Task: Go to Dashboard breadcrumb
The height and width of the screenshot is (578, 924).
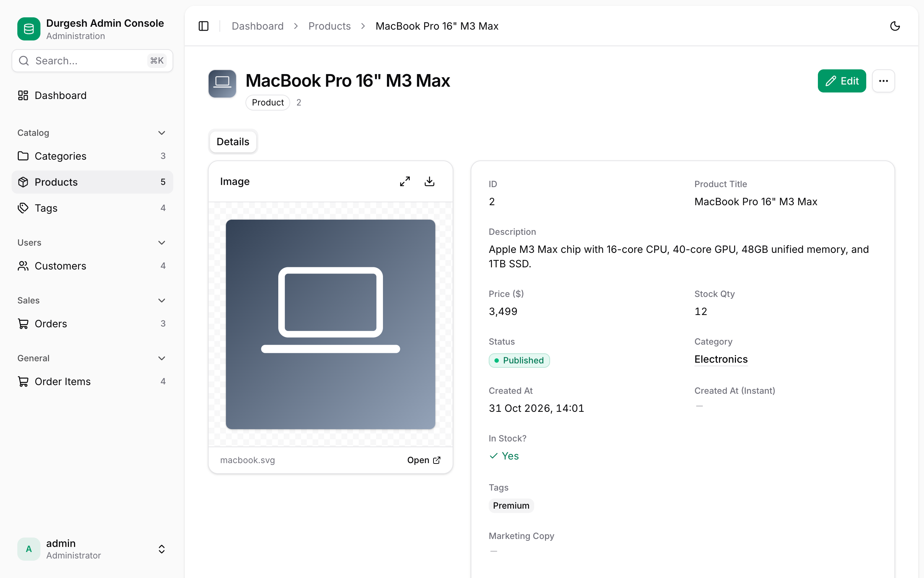Action: pos(258,26)
